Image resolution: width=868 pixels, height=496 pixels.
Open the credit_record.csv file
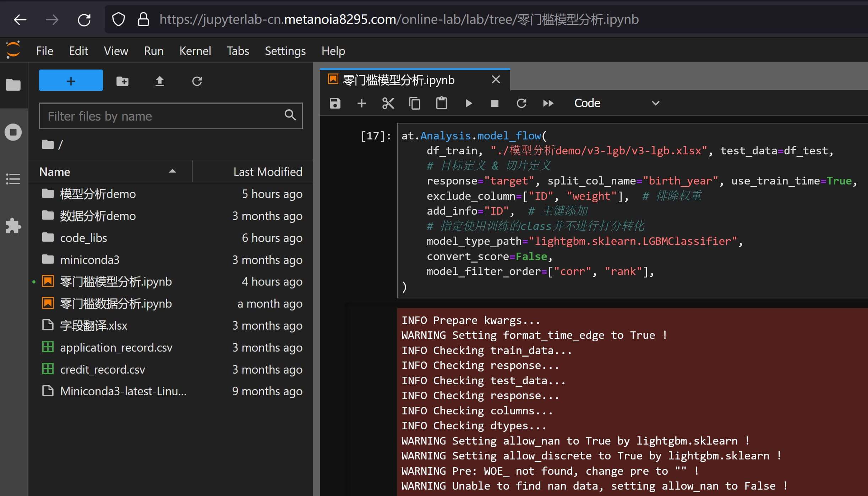[x=102, y=369]
